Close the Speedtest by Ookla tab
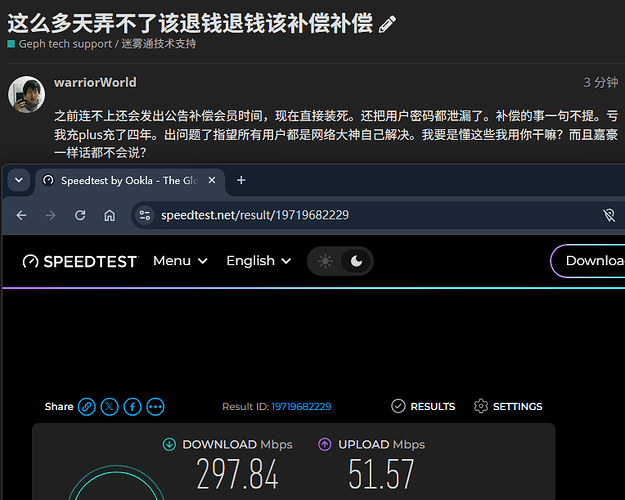This screenshot has width=625, height=500. coord(212,180)
